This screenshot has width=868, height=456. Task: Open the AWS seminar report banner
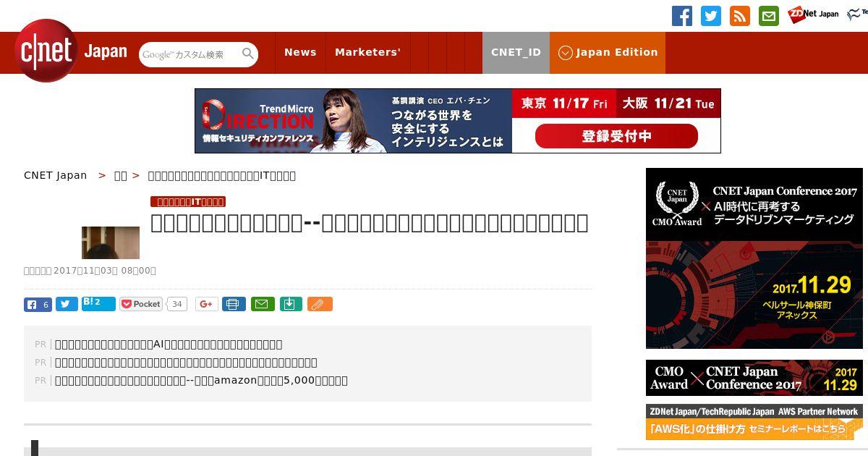pos(754,422)
